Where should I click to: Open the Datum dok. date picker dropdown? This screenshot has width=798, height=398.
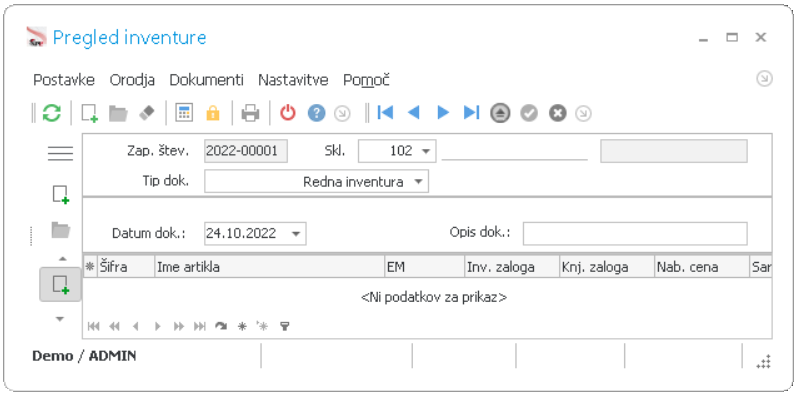point(296,234)
